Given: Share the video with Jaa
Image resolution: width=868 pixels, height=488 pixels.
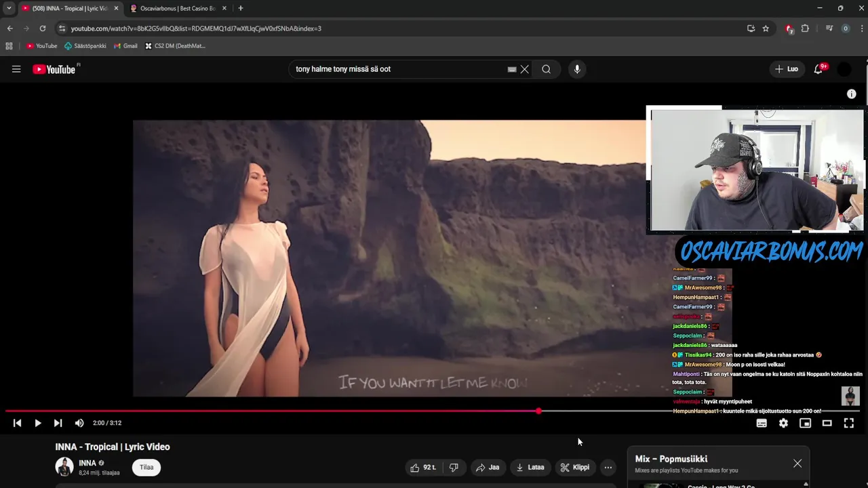Looking at the screenshot, I should click(x=488, y=467).
